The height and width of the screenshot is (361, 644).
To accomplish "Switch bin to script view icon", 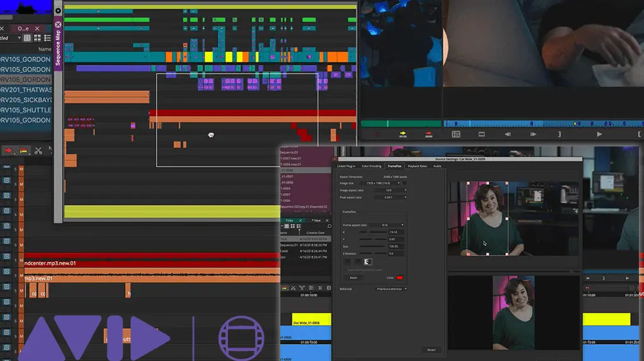I will [x=47, y=38].
